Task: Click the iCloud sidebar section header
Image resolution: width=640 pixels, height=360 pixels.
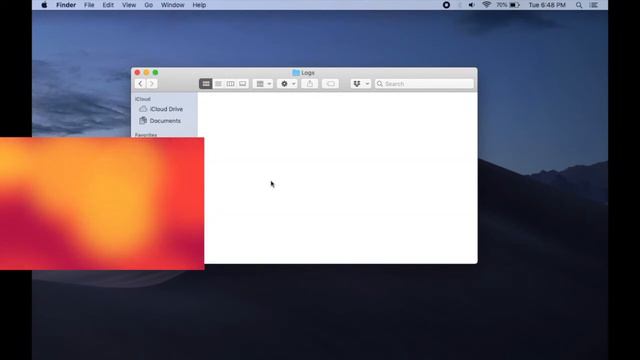Action: pyautogui.click(x=143, y=99)
